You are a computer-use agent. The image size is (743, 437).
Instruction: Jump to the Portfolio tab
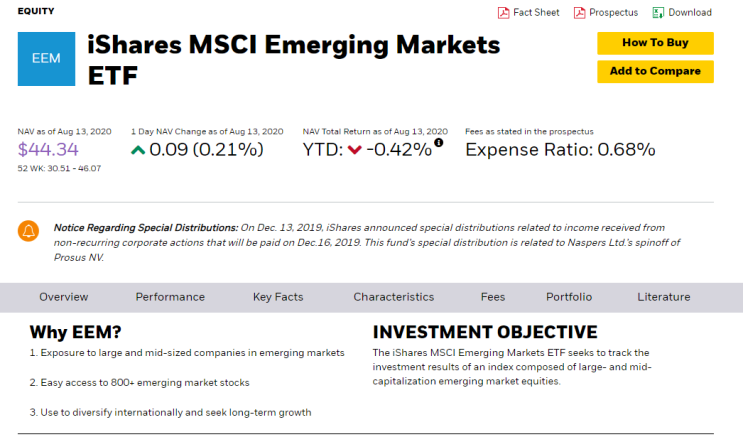pyautogui.click(x=569, y=297)
